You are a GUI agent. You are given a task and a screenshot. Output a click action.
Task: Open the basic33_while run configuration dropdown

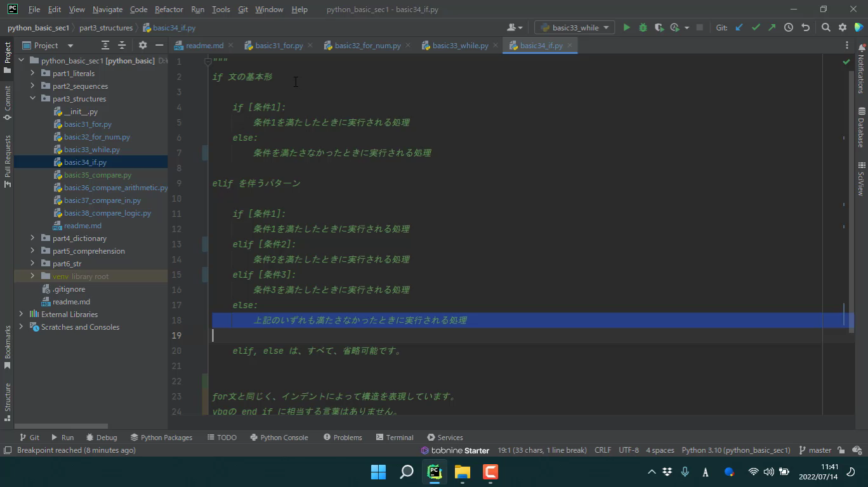point(574,27)
